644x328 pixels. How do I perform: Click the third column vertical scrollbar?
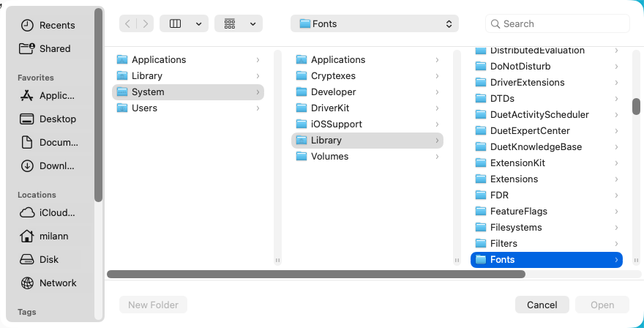tap(636, 106)
